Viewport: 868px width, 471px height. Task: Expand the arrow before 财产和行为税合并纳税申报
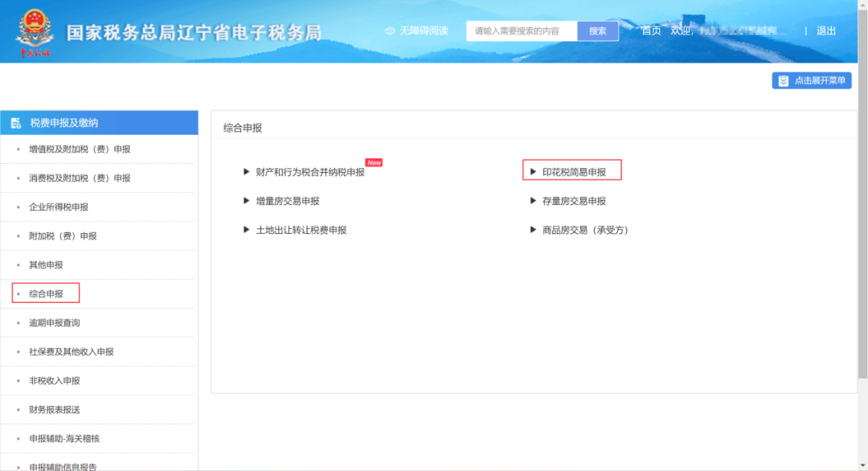tap(247, 171)
